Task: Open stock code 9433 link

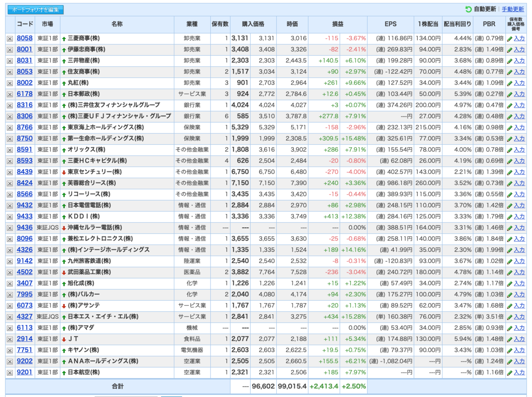Action: 25,216
